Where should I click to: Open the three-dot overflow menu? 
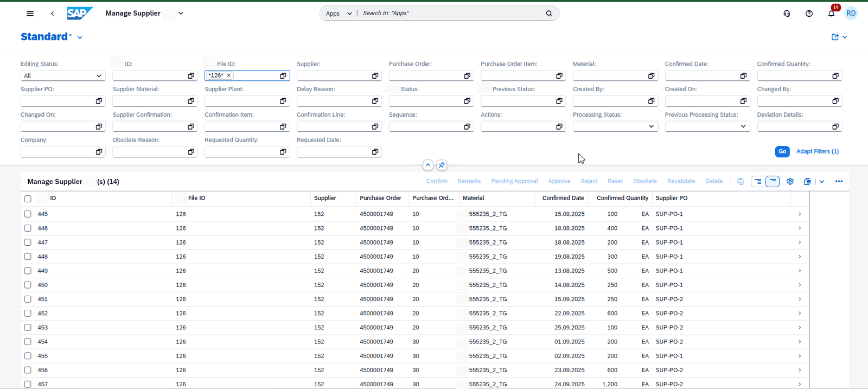point(839,181)
